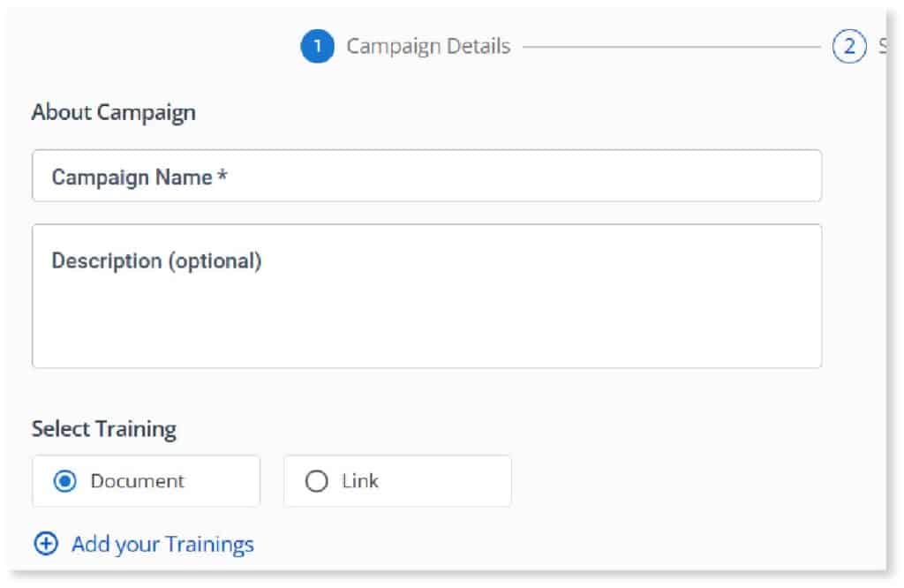Screen dimensions: 904x588
Task: Click the partially visible step 2 label
Action: [x=882, y=46]
